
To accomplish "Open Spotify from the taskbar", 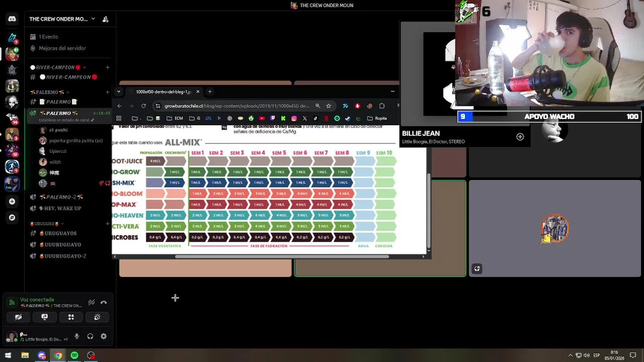I will click(74, 355).
